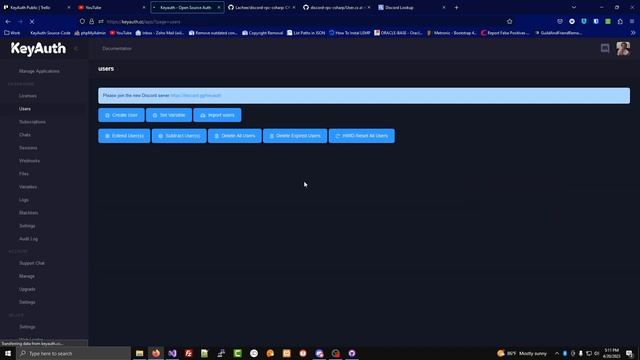Click the Subtract User(s) button
The height and width of the screenshot is (360, 640).
point(179,136)
